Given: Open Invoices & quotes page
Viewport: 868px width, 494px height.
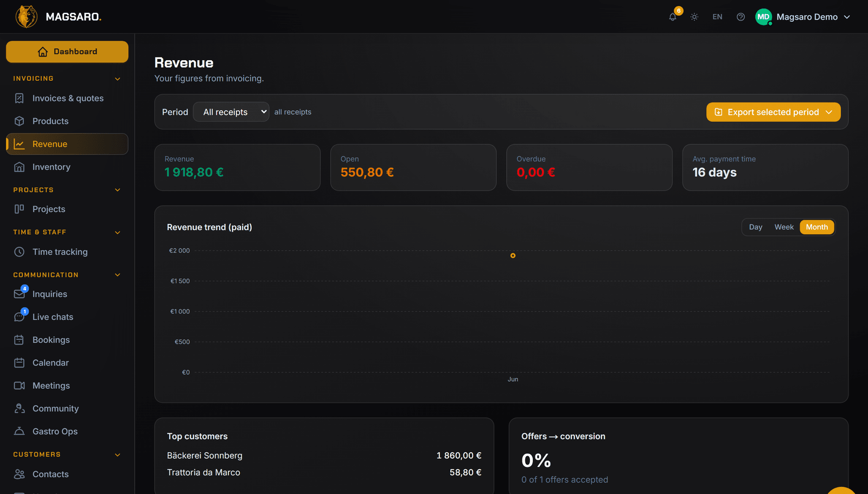Looking at the screenshot, I should 67,98.
